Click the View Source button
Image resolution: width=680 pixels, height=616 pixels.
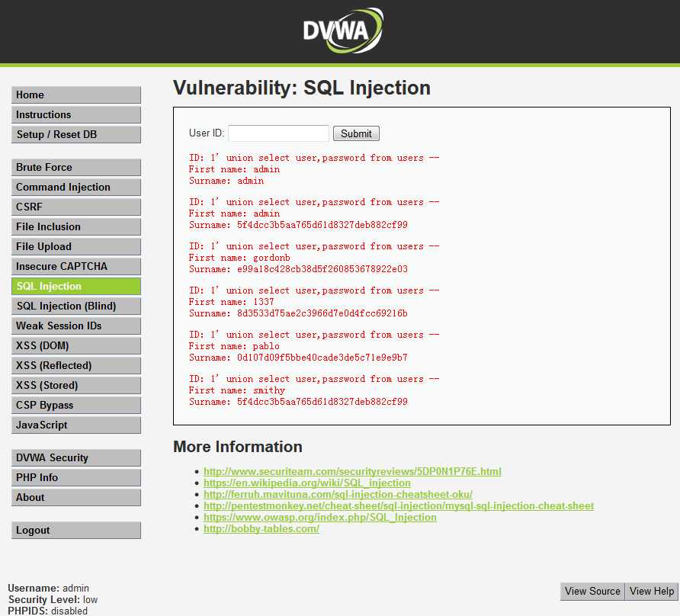pyautogui.click(x=592, y=592)
